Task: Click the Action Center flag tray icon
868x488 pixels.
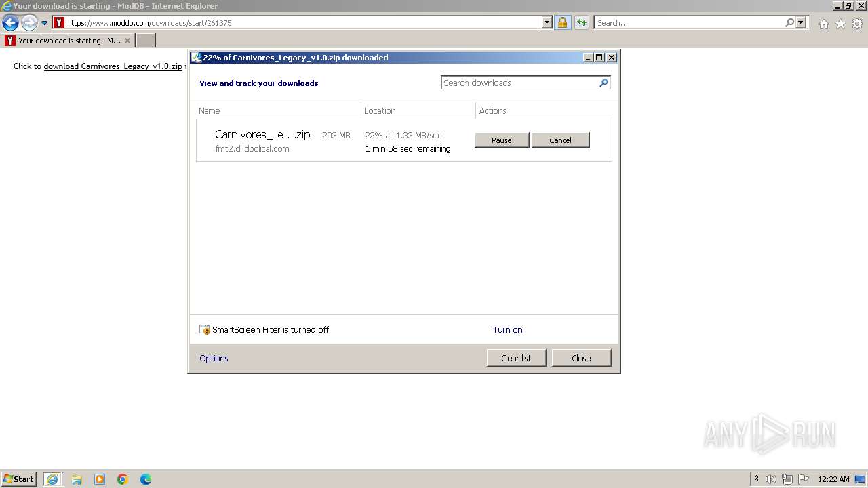Action: point(804,479)
